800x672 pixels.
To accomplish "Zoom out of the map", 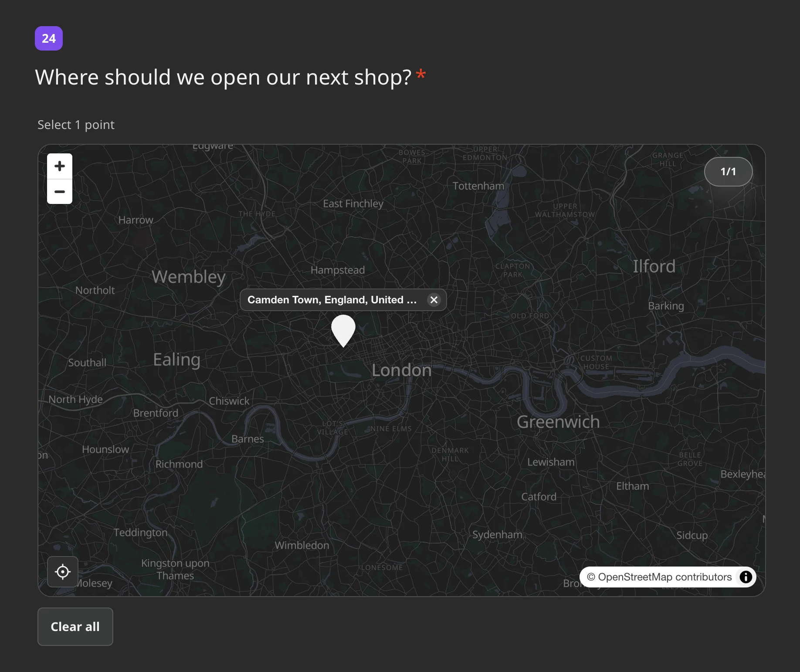I will click(x=60, y=192).
